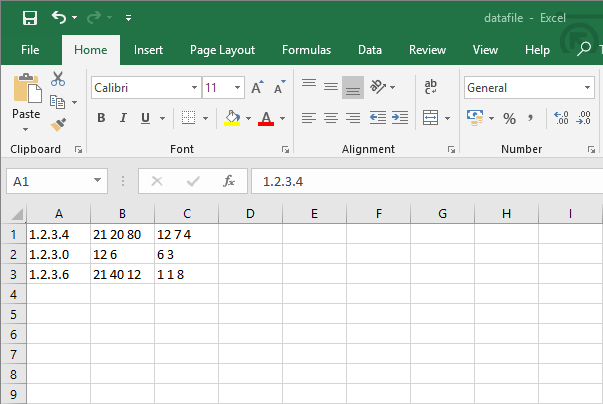The height and width of the screenshot is (404, 603).
Task: Open the fill color palette arrow
Action: (x=248, y=118)
